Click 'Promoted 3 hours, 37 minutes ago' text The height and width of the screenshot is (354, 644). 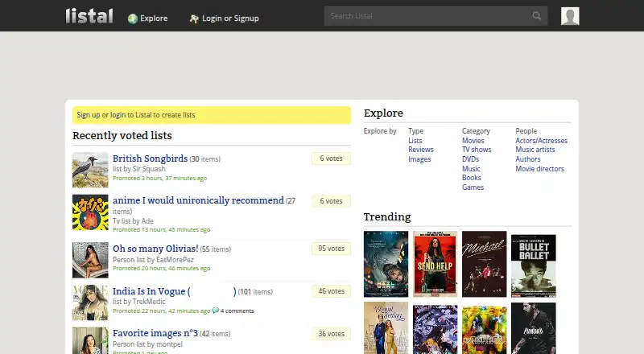(x=159, y=179)
